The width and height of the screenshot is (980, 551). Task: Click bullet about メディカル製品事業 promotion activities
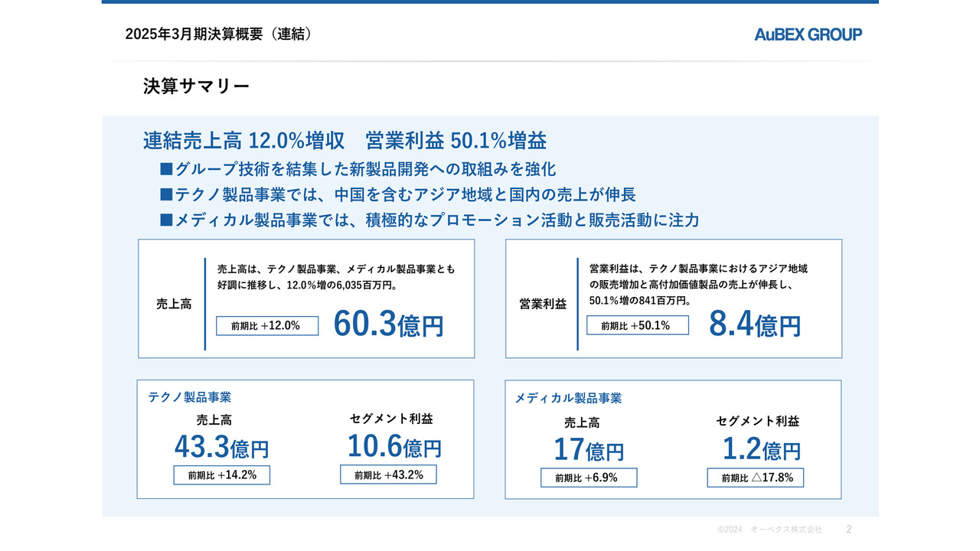point(429,220)
